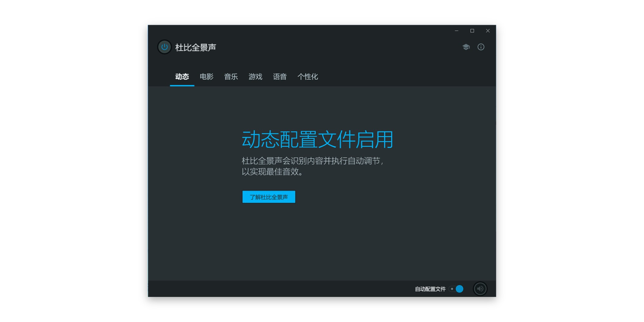
Task: Switch off the 自动配置文件 toggle
Action: pyautogui.click(x=456, y=289)
